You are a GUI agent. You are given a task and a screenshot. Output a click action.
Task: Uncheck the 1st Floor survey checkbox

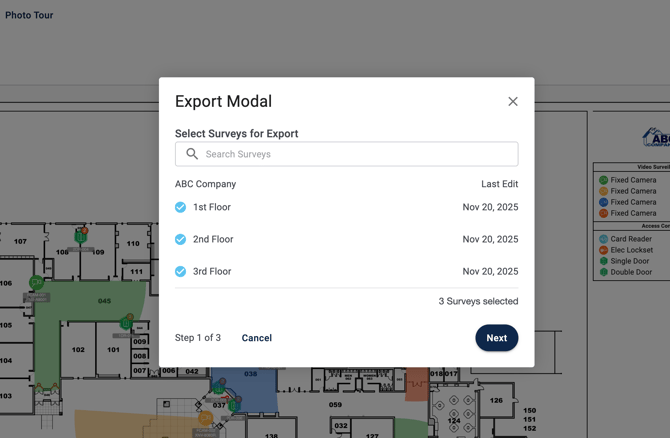[x=181, y=207]
